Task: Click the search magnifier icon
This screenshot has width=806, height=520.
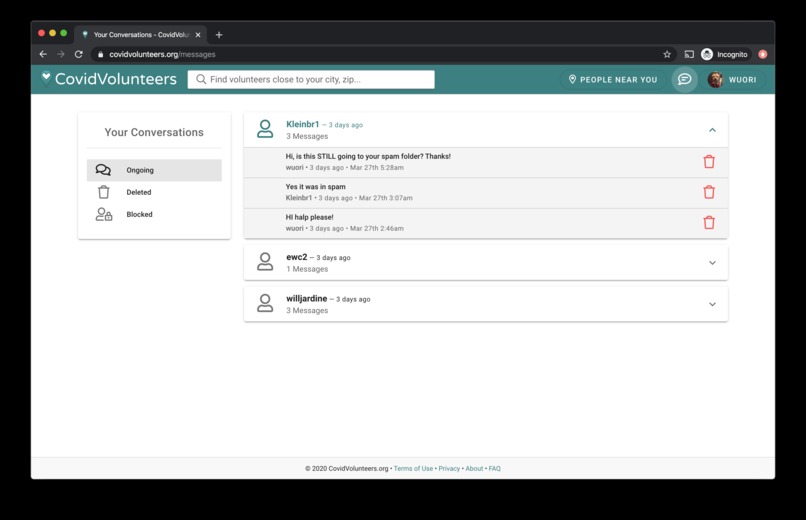Action: click(x=201, y=79)
